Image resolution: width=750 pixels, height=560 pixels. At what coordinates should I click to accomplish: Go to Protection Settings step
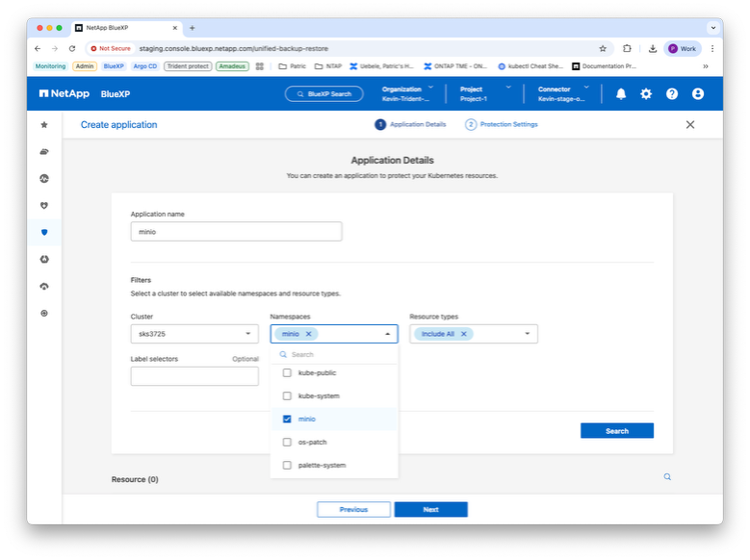click(x=502, y=124)
